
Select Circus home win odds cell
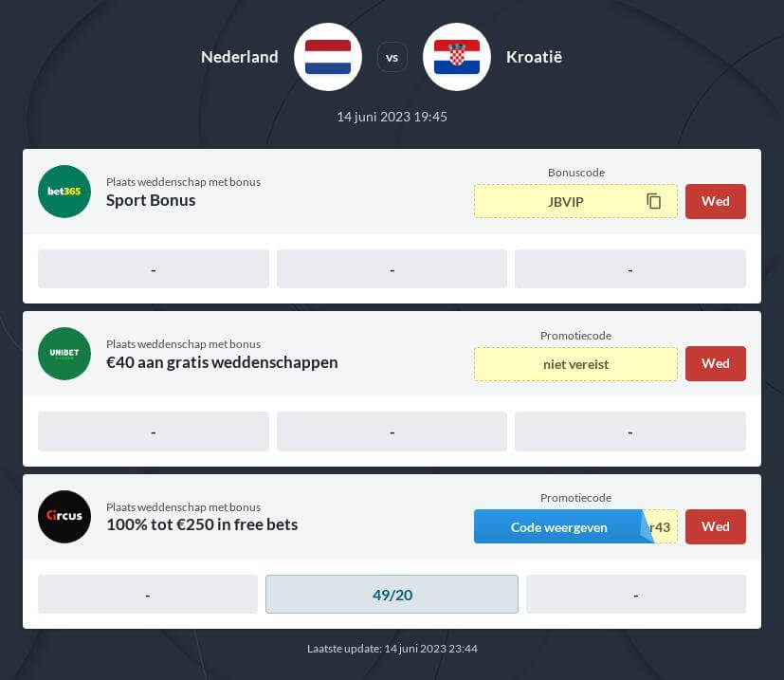tap(148, 595)
